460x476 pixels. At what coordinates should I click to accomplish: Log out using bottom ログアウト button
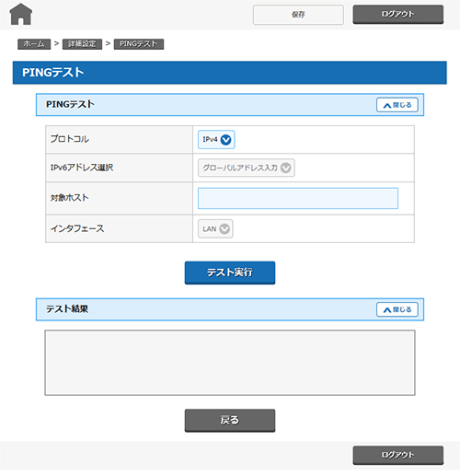(x=398, y=455)
